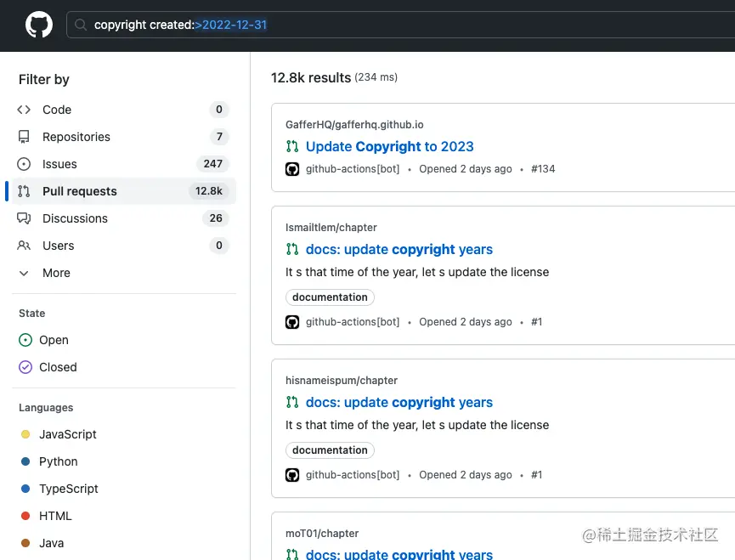Open github-actions[bot] author in GafferHQ result

point(353,169)
